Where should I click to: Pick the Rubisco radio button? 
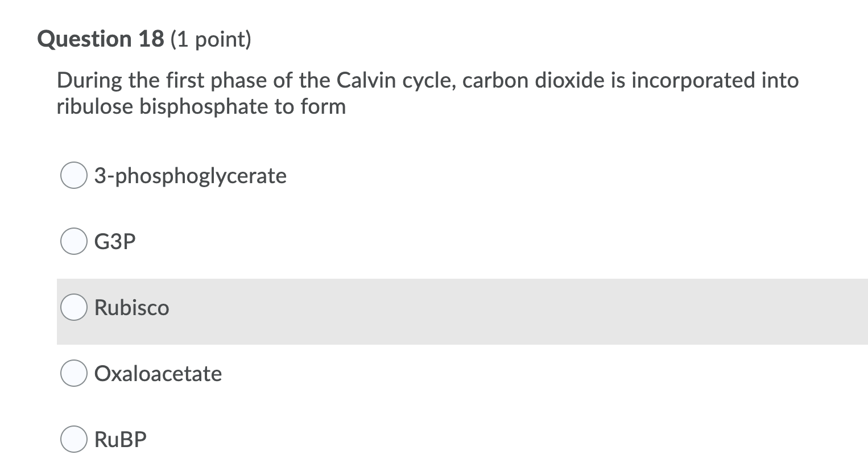[x=73, y=308]
